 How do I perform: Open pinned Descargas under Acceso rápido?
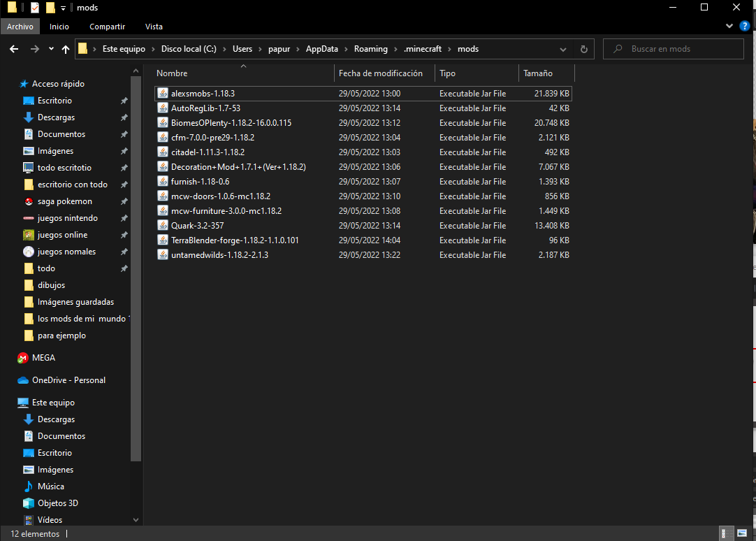point(56,117)
